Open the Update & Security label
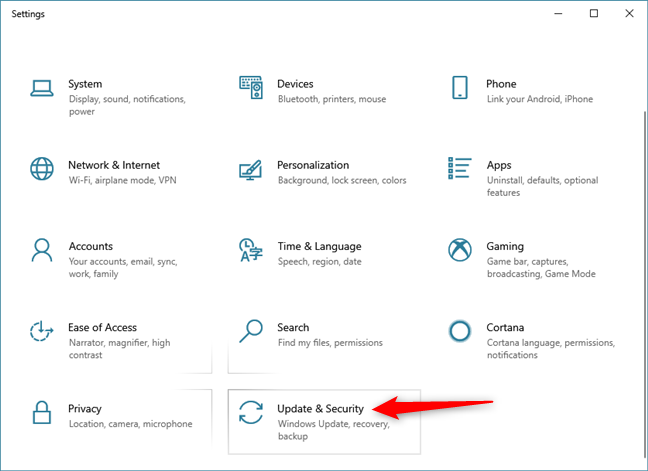This screenshot has height=471, width=648. pyautogui.click(x=320, y=409)
